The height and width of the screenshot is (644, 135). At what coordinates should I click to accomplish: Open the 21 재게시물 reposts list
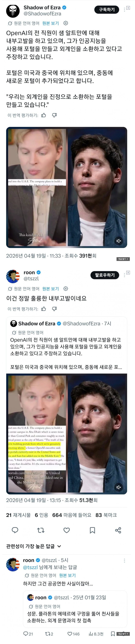coord(19,515)
